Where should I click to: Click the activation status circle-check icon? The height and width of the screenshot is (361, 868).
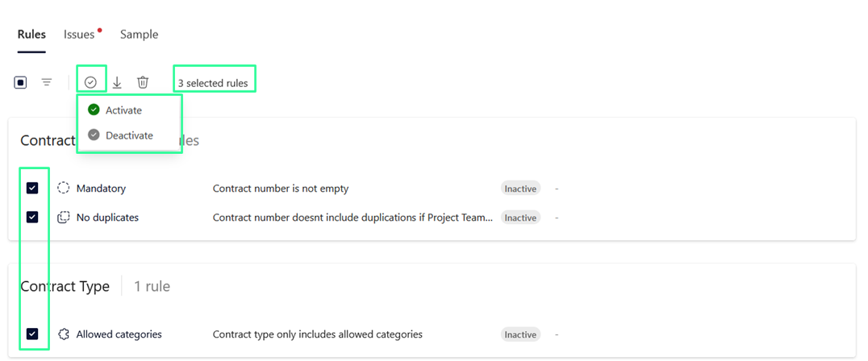click(x=90, y=82)
